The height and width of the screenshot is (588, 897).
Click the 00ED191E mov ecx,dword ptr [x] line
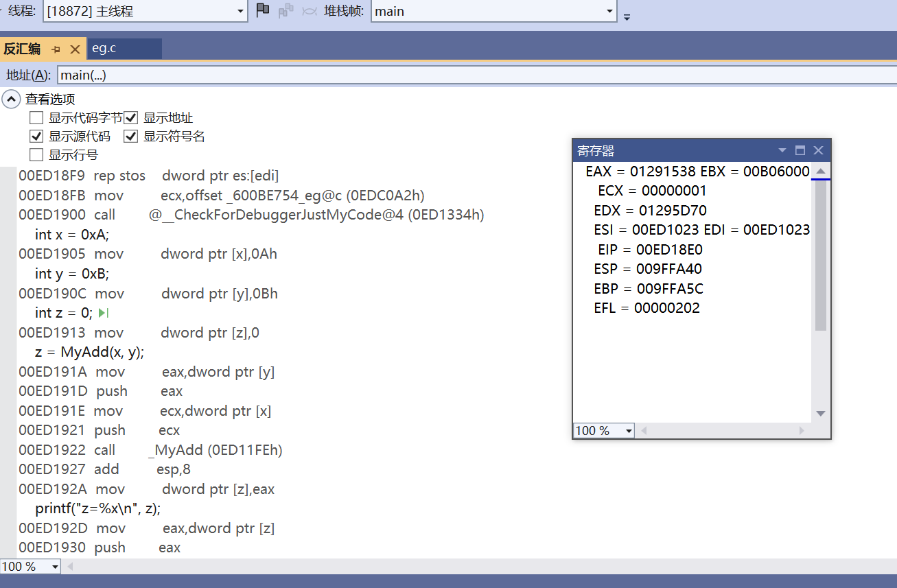[x=145, y=411]
